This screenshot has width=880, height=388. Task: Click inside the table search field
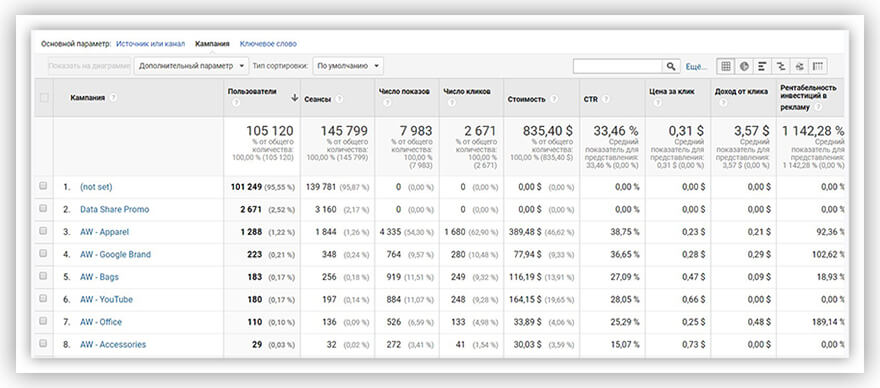tap(617, 66)
